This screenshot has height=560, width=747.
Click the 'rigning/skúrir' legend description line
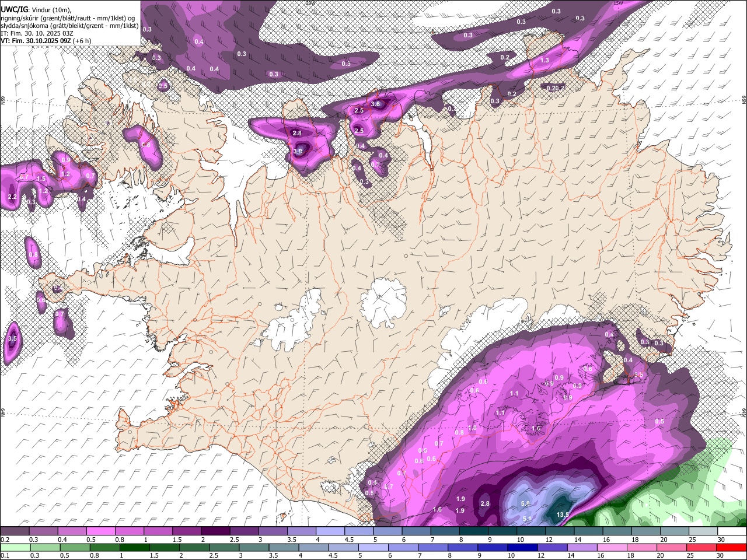tap(69, 18)
